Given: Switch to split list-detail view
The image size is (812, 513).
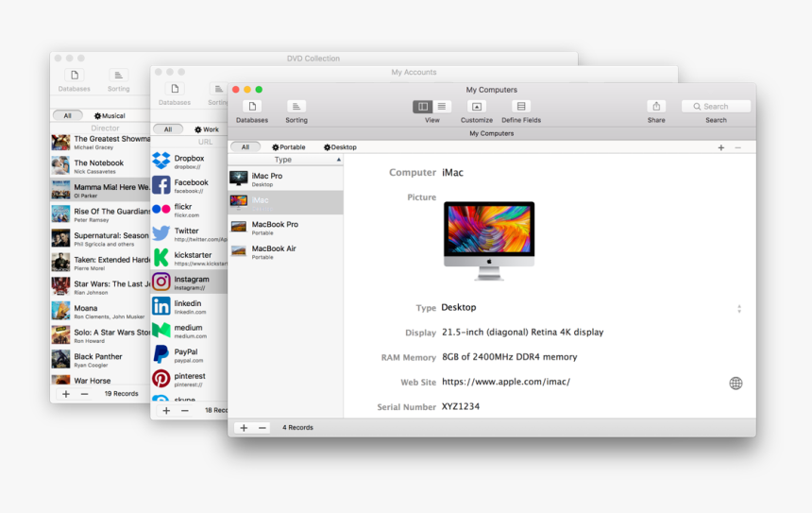Looking at the screenshot, I should [x=423, y=107].
